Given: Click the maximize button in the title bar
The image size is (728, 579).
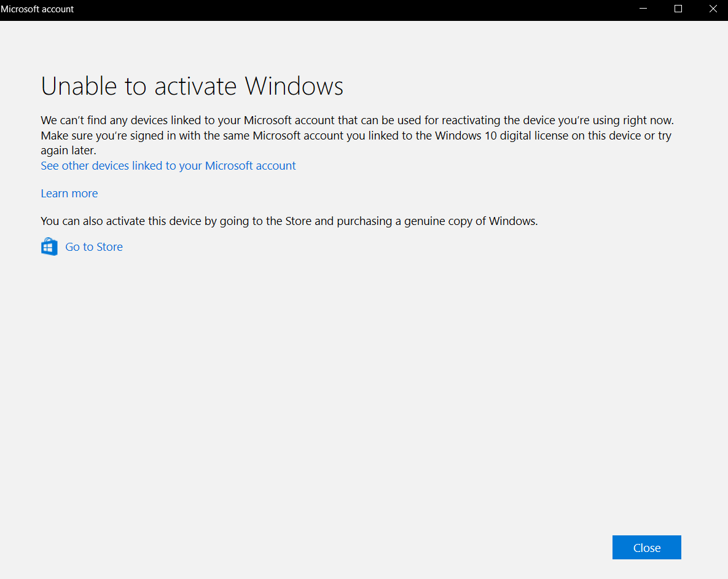Looking at the screenshot, I should click(x=678, y=9).
